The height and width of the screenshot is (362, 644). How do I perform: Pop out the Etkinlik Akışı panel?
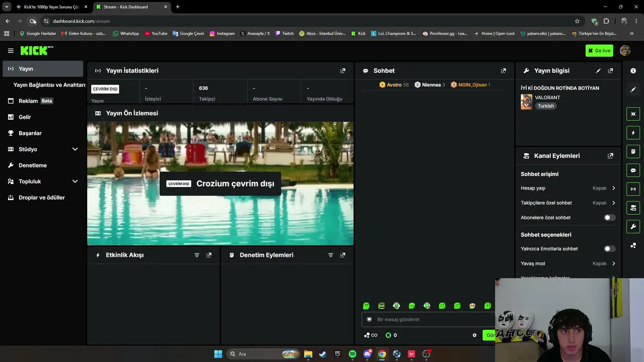[x=209, y=255]
